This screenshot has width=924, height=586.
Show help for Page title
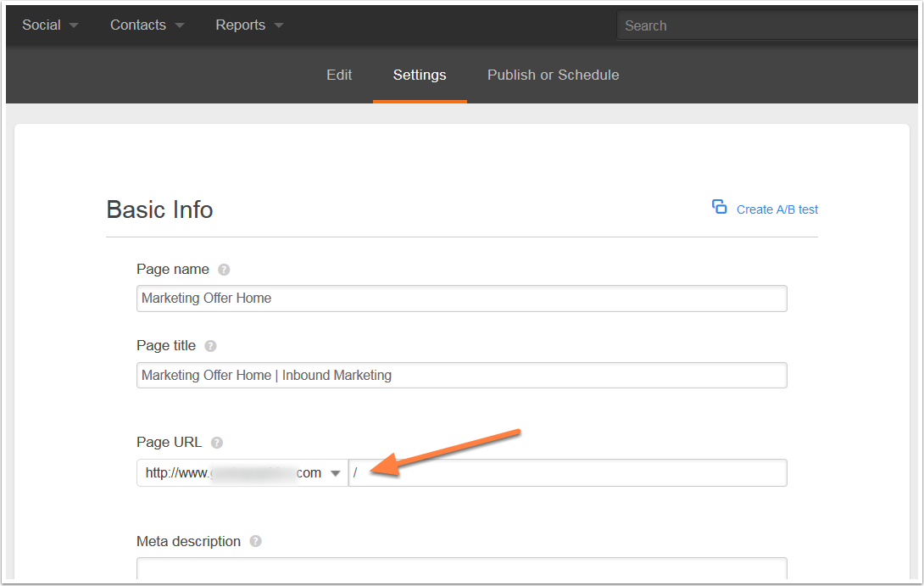[x=210, y=346]
